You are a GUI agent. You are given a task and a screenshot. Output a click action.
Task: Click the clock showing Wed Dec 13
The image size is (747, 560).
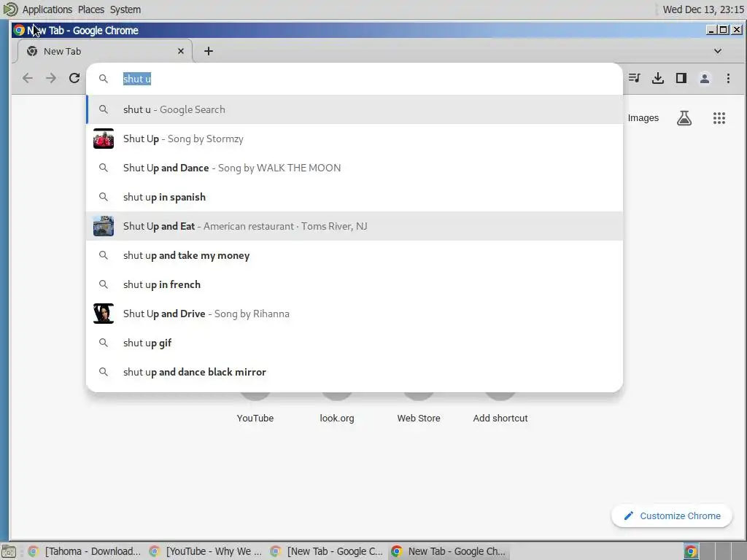pos(703,9)
